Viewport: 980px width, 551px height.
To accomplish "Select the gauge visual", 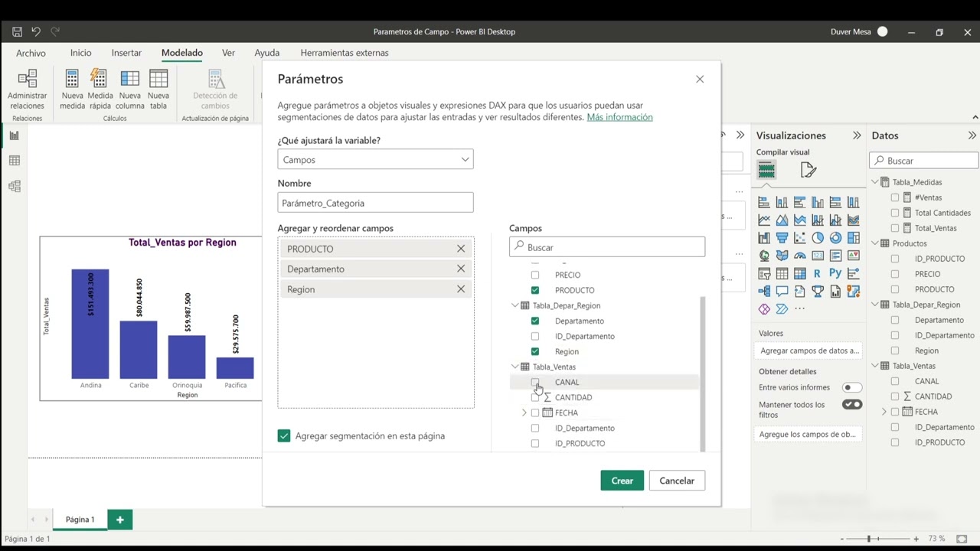I will 800,255.
